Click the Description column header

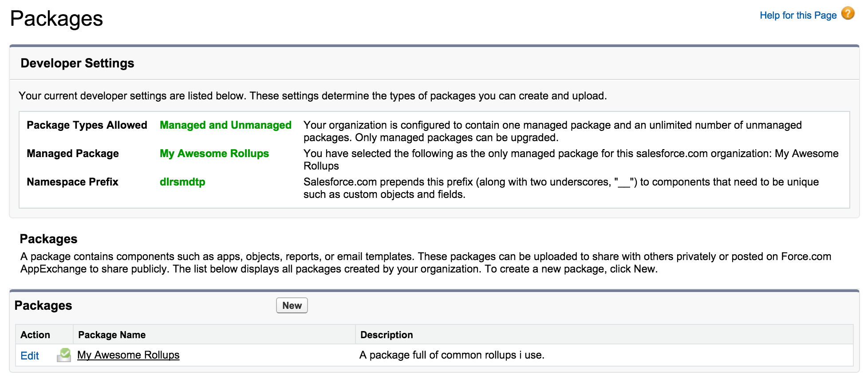(387, 335)
